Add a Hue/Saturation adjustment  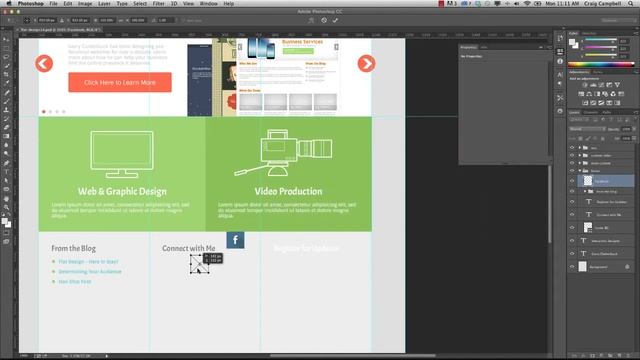[x=581, y=94]
